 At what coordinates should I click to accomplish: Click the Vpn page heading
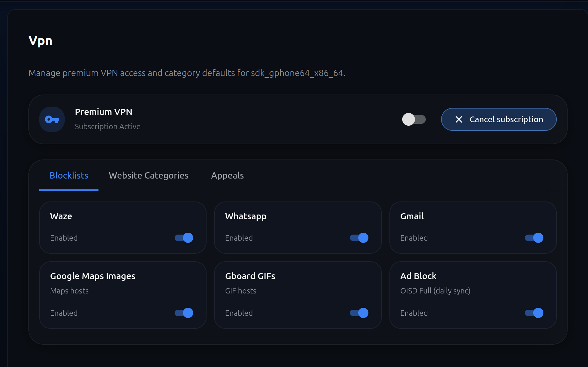coord(40,41)
